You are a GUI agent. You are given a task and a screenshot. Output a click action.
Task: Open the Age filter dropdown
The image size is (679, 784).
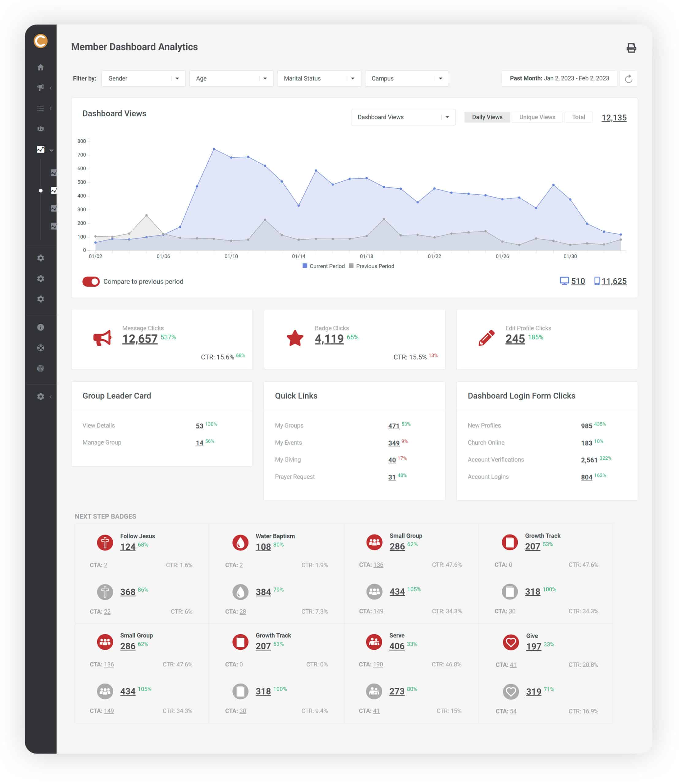coord(231,78)
